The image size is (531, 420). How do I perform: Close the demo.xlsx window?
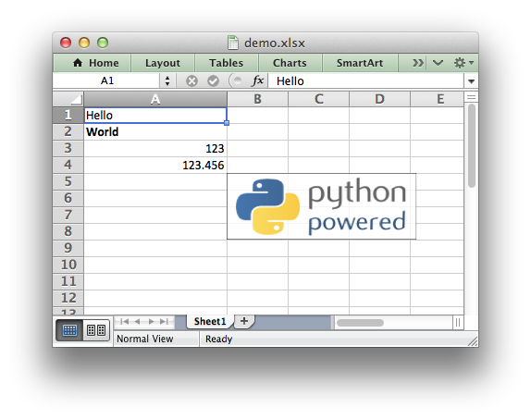click(x=66, y=43)
